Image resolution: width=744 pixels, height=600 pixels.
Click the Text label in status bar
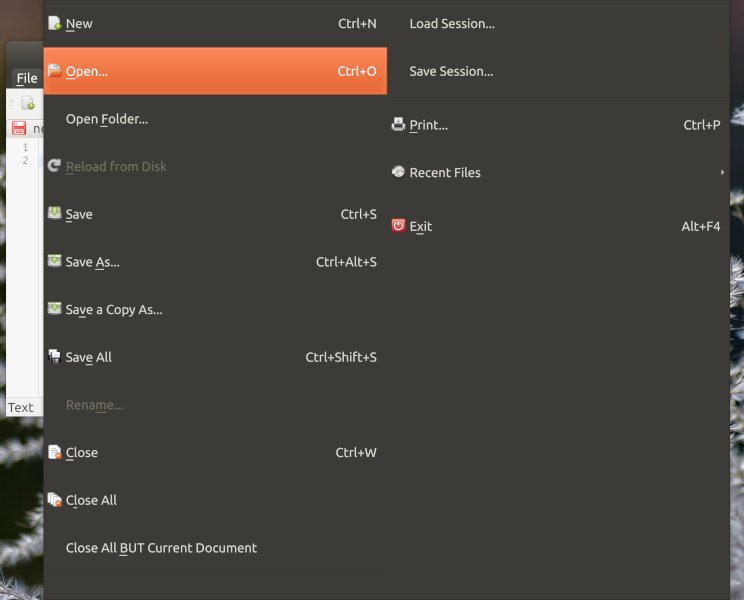[x=21, y=407]
